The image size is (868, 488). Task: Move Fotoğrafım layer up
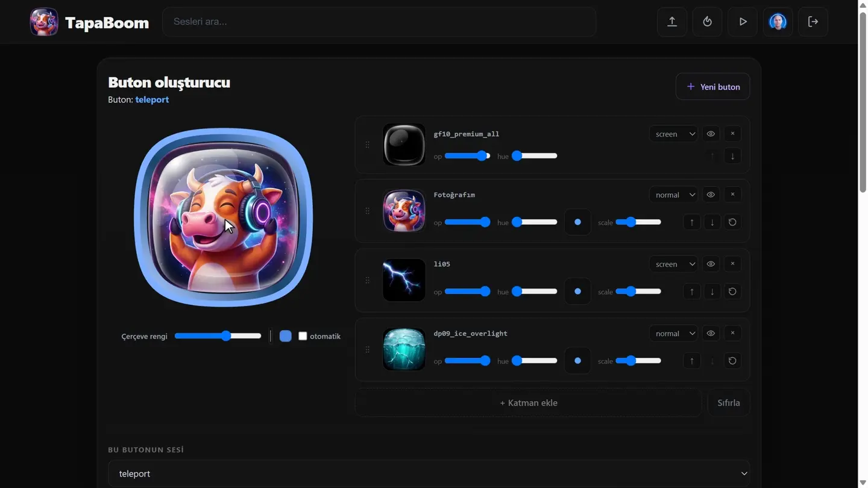[x=691, y=222]
